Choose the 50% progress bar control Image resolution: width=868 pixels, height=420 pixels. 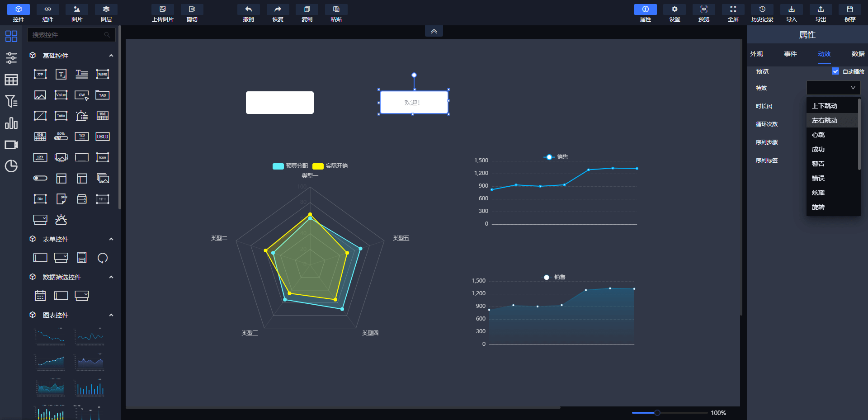coord(61,137)
